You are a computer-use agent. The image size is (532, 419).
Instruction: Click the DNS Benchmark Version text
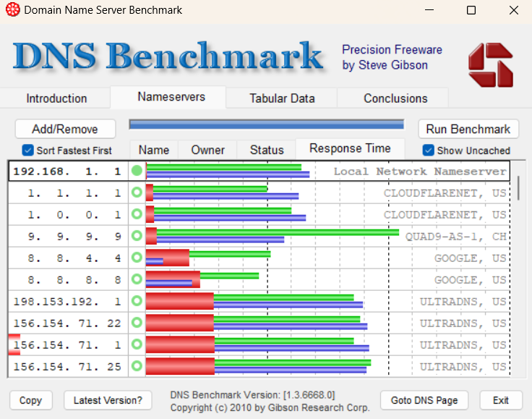coord(252,395)
